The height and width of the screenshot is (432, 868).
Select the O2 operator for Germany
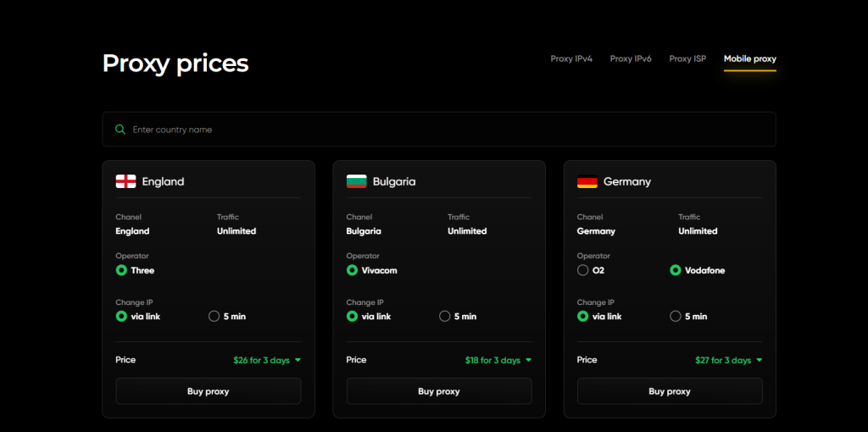(582, 270)
